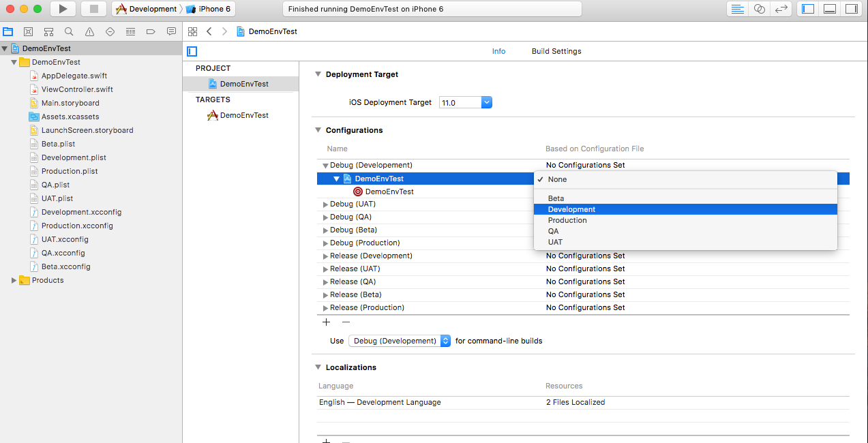The height and width of the screenshot is (443, 868).
Task: Go back in editor history
Action: point(209,31)
